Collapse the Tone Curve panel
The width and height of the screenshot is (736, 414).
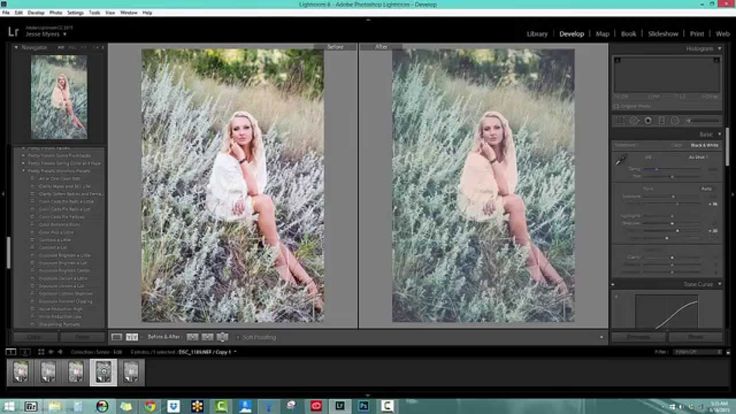723,283
